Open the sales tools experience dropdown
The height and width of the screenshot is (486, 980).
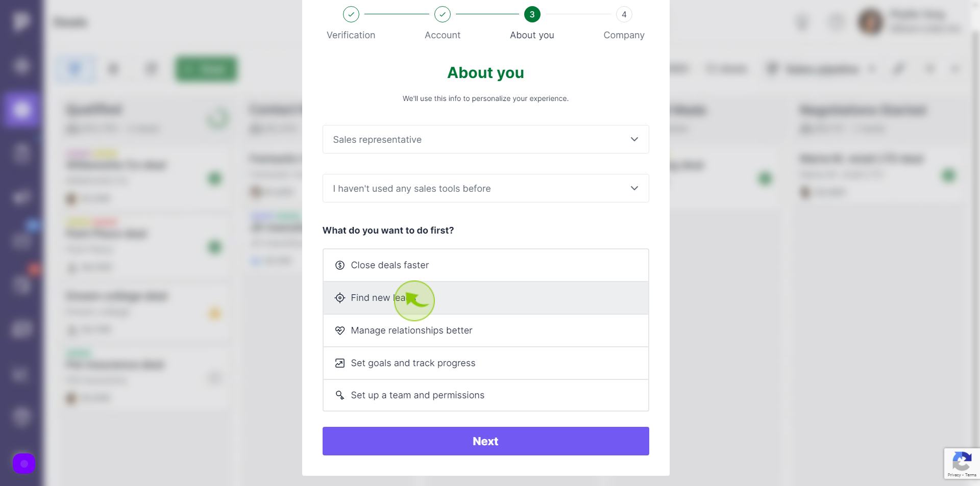[486, 188]
